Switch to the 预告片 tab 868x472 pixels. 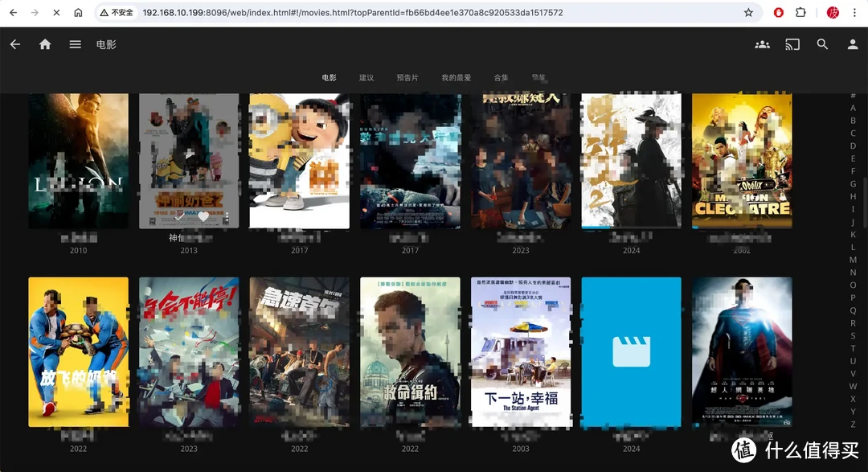(x=407, y=77)
